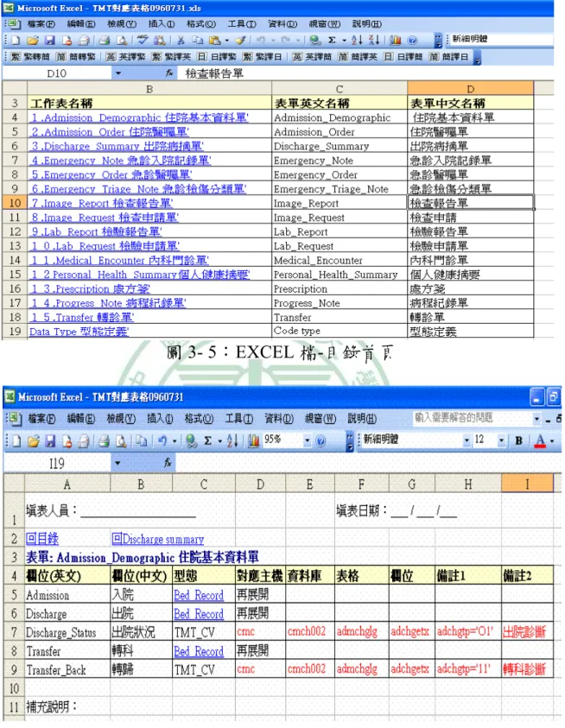Select cell adchgtp='11' in row 9

(468, 669)
